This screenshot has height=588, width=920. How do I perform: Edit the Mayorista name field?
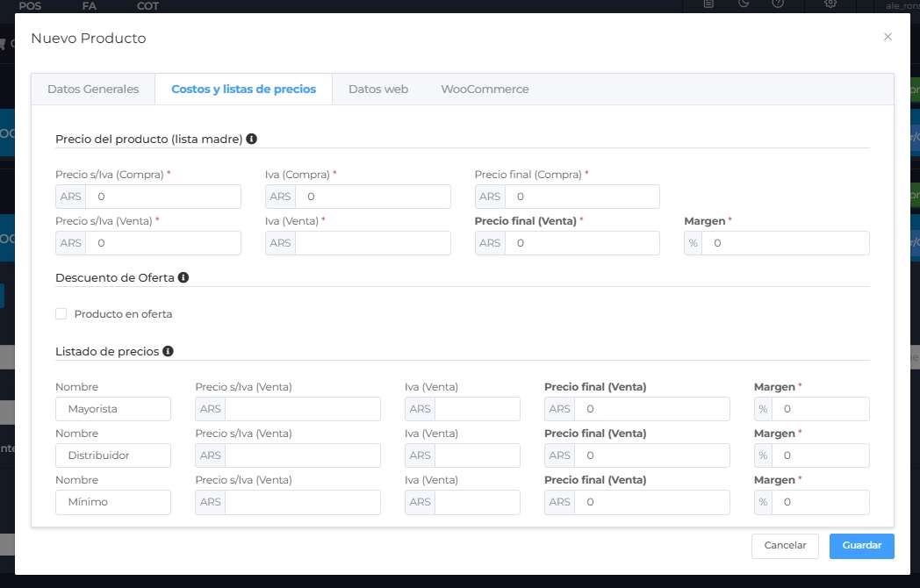[x=113, y=409]
